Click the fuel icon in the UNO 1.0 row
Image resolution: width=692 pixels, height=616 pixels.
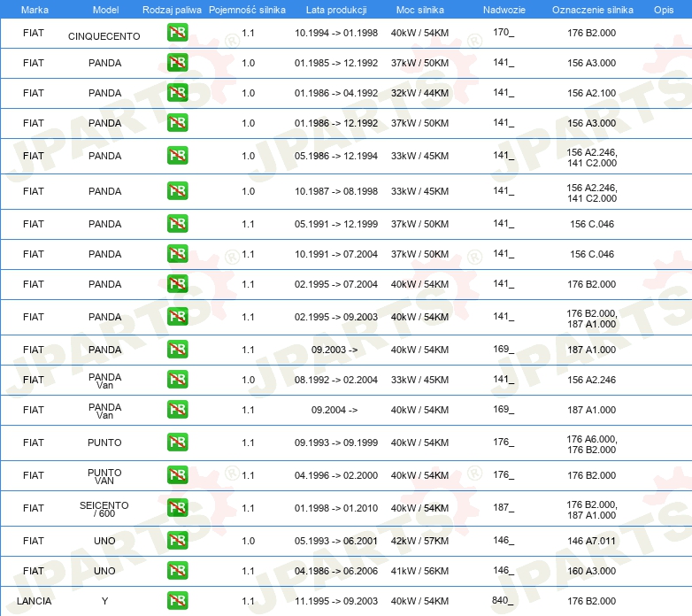click(x=177, y=541)
